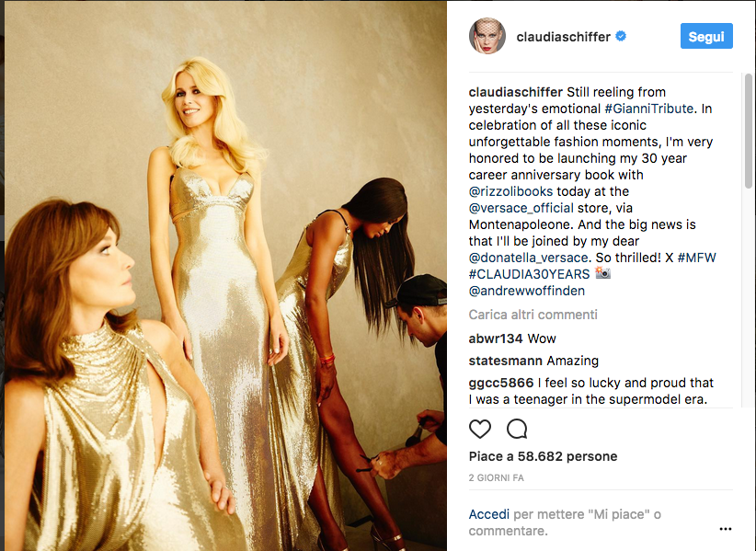Click claudiaschiffer's profile picture avatar
The width and height of the screenshot is (756, 551).
point(487,36)
